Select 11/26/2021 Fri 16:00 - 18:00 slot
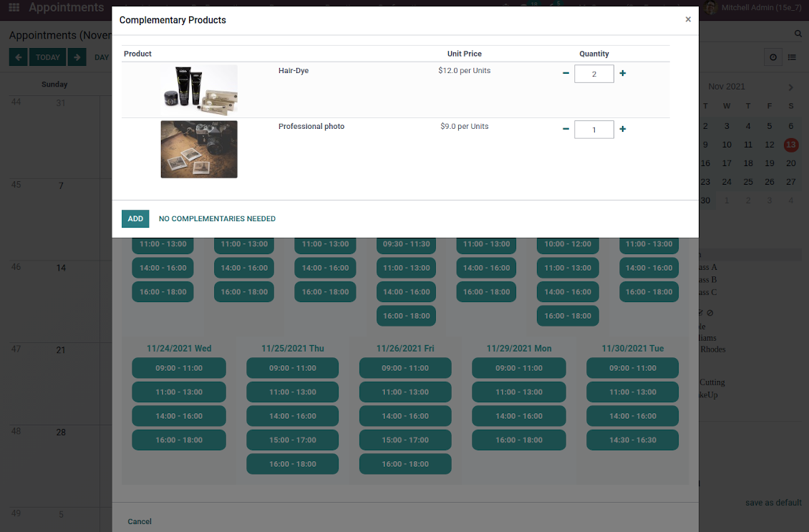The height and width of the screenshot is (532, 809). [x=405, y=464]
